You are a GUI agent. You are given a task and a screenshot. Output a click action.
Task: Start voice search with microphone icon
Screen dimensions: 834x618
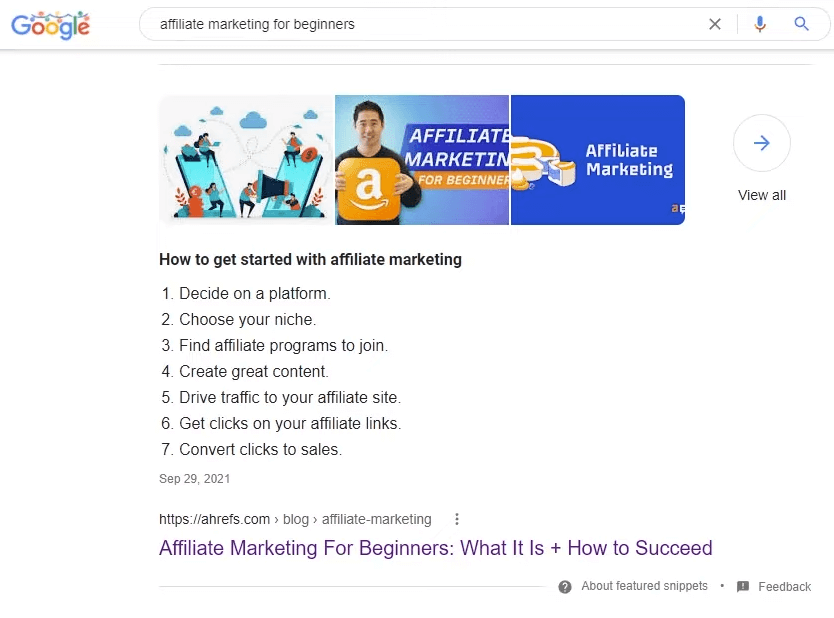[760, 24]
